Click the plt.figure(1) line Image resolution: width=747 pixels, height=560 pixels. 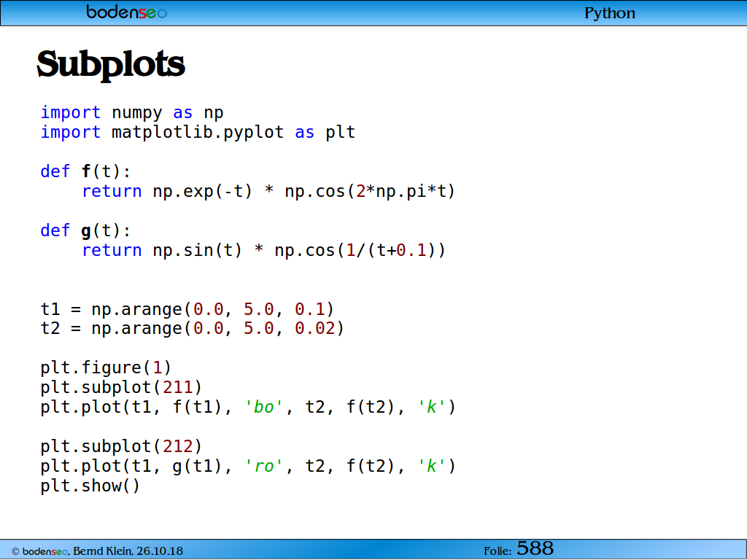tap(106, 368)
